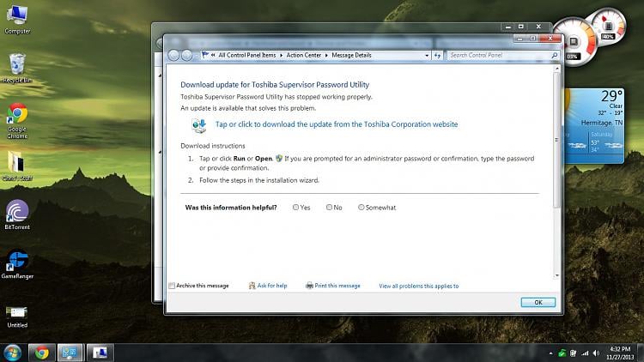The image size is (644, 362).
Task: Refresh the Control Panel address bar
Action: coord(437,55)
